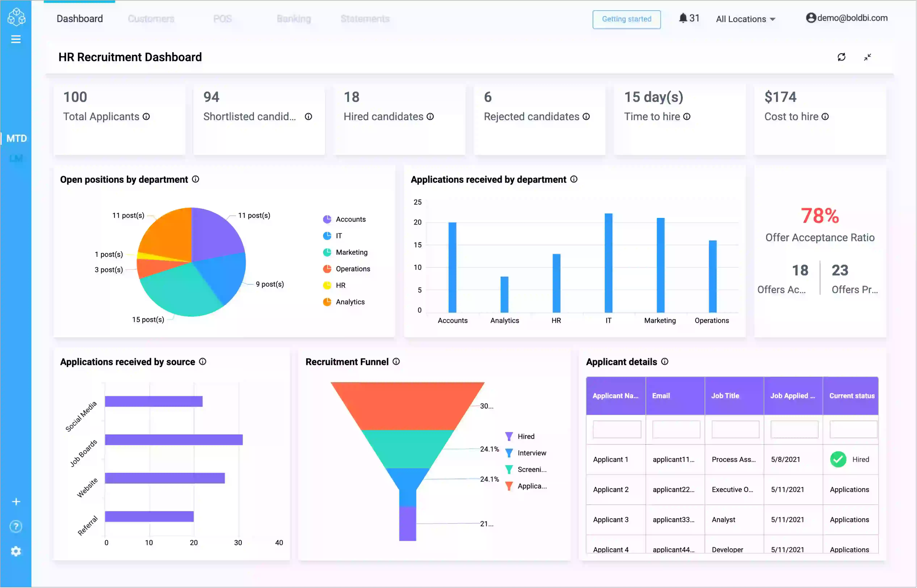Viewport: 917px width, 588px height.
Task: Toggle Applications stage in funnel legend
Action: click(x=526, y=487)
